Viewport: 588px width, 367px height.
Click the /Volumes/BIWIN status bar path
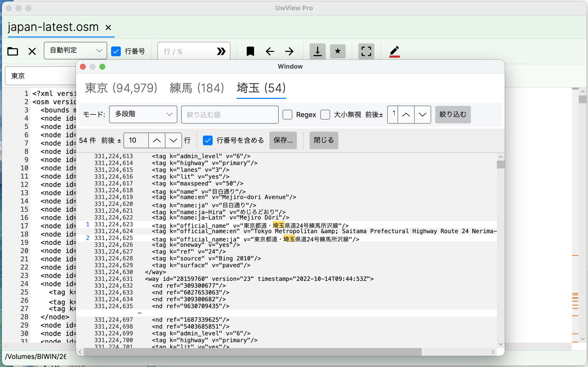point(36,357)
